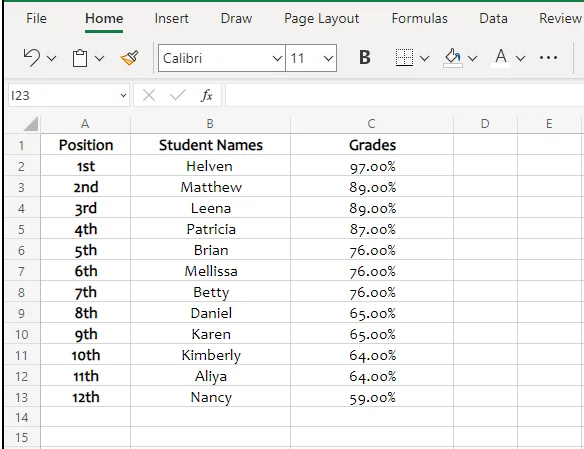Select the cell containing Betty
This screenshot has width=584, height=449.
[x=210, y=292]
